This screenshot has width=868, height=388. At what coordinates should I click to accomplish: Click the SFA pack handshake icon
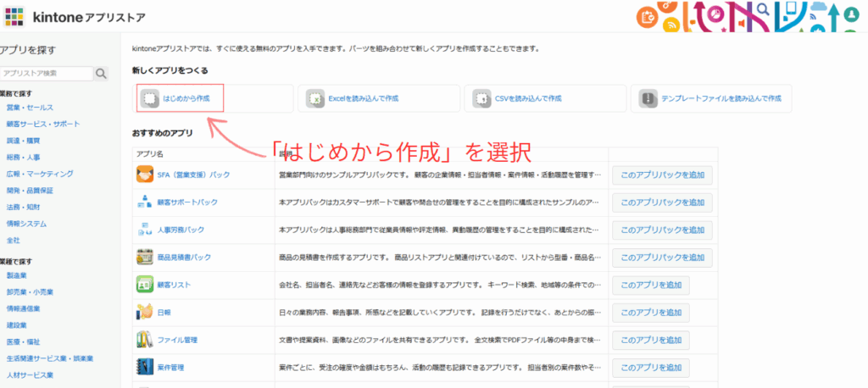click(144, 175)
